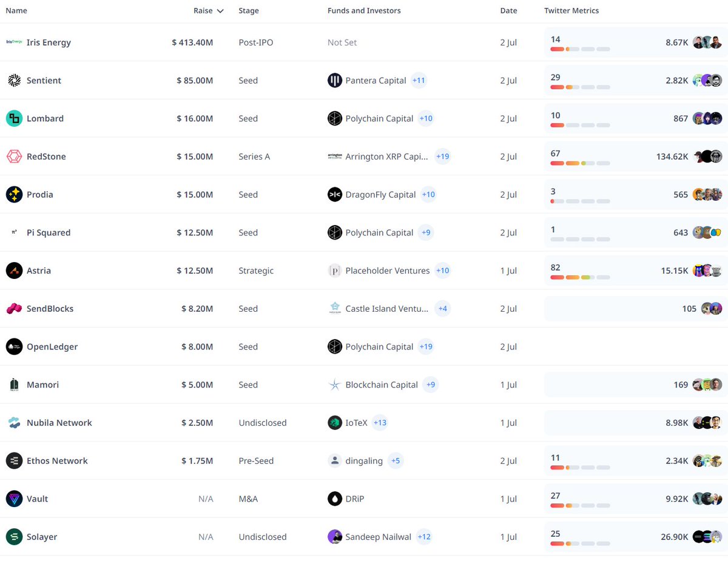Click the Blockchain Capital star logo
Screen dimensions: 728x561
[x=335, y=385]
